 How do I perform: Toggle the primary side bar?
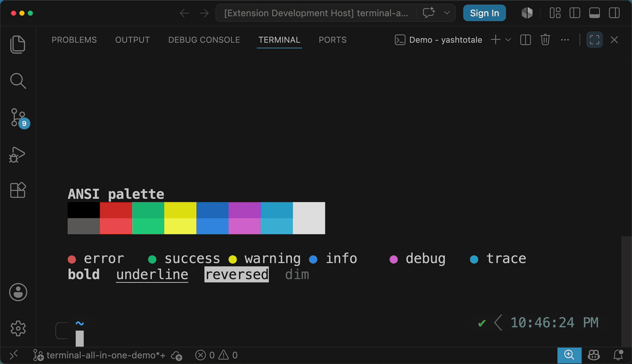pyautogui.click(x=575, y=13)
